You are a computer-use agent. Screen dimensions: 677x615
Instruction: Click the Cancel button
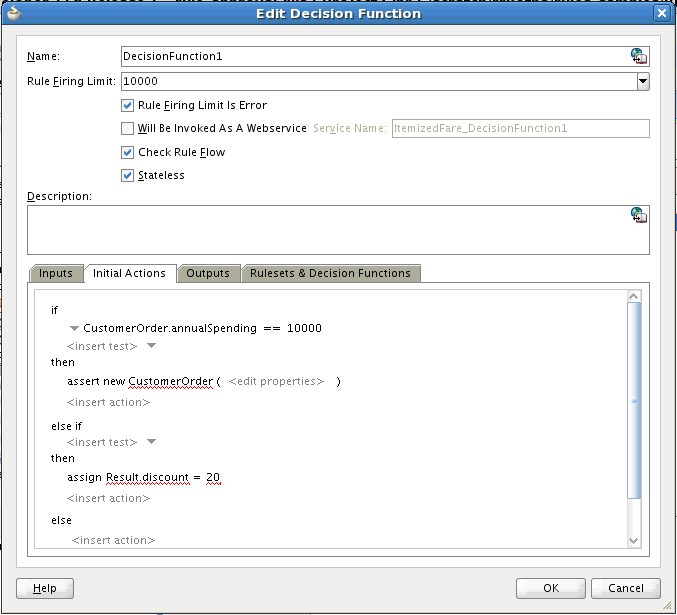626,588
